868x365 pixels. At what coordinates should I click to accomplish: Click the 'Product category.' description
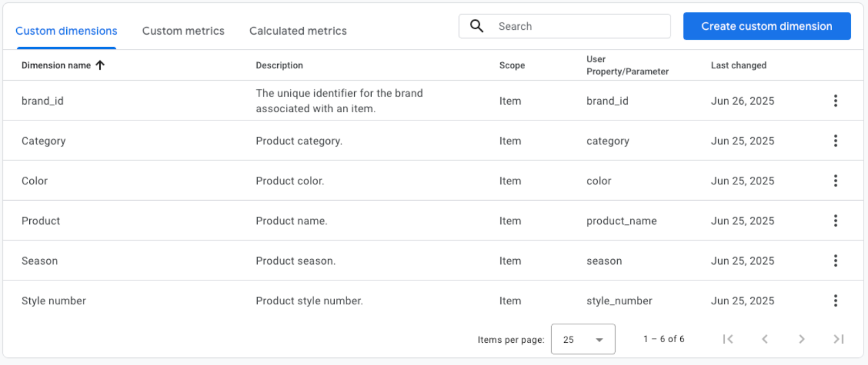[x=299, y=141]
